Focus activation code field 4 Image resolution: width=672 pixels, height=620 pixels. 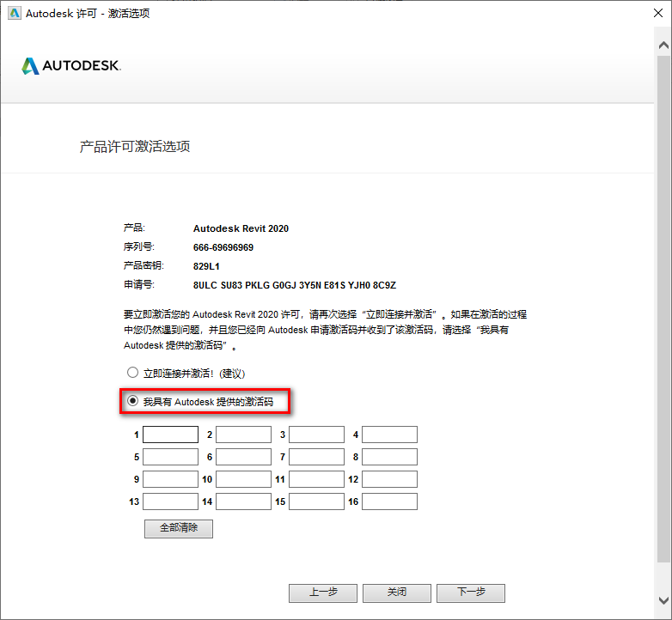pyautogui.click(x=389, y=435)
